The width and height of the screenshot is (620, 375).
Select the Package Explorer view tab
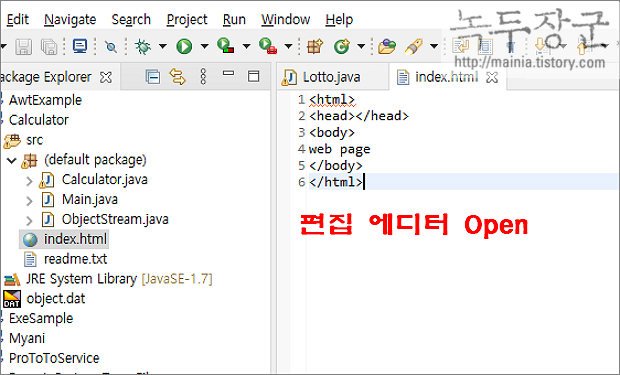[x=45, y=77]
